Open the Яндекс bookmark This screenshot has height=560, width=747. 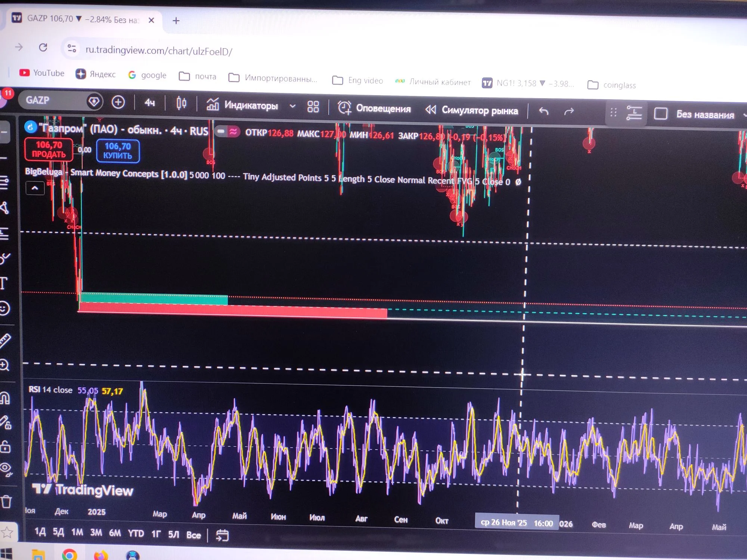[96, 74]
